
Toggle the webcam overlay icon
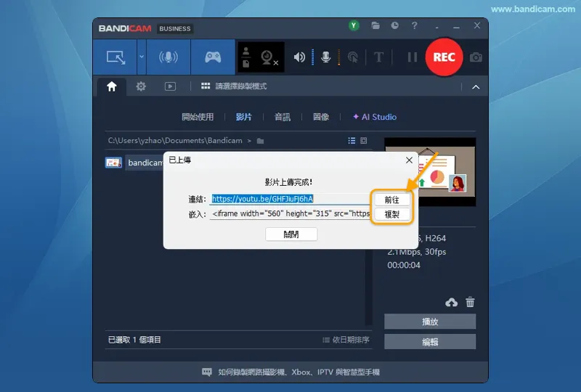pyautogui.click(x=269, y=57)
